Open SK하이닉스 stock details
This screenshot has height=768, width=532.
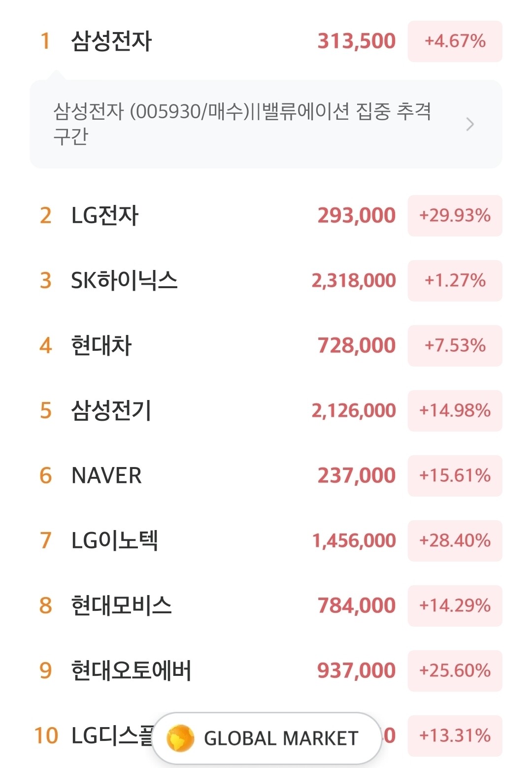[x=266, y=281]
